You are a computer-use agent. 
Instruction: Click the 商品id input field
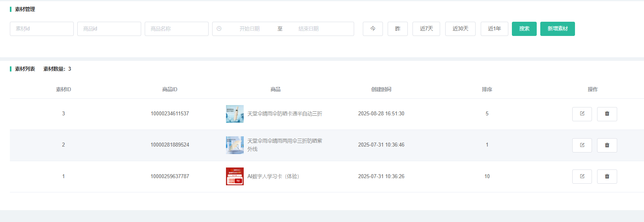pyautogui.click(x=109, y=29)
